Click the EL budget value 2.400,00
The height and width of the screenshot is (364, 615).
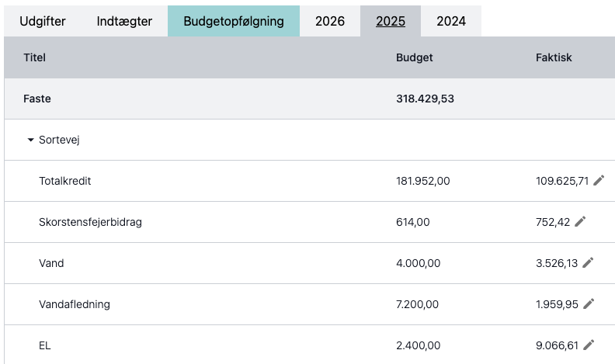(x=418, y=345)
